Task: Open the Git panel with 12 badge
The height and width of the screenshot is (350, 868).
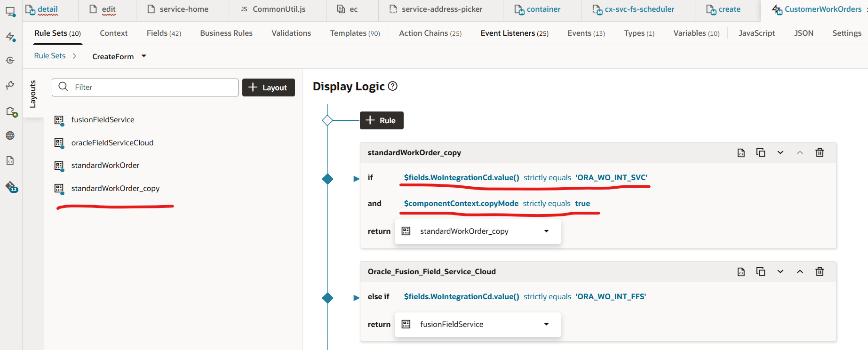Action: coord(11,187)
